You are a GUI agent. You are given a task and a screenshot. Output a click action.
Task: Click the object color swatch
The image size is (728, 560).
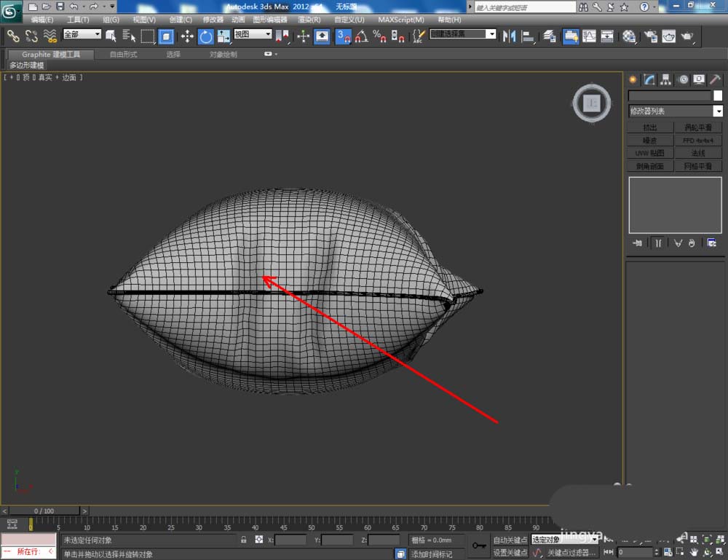point(718,95)
